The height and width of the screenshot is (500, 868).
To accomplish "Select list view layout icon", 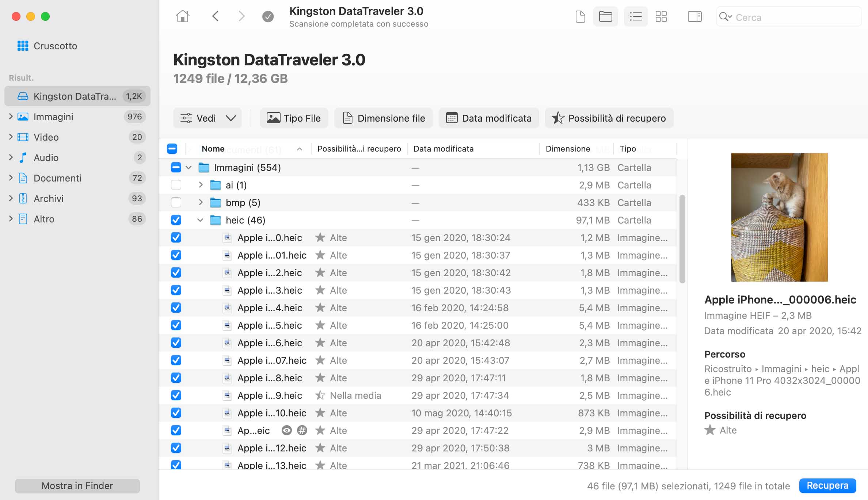I will (x=636, y=16).
